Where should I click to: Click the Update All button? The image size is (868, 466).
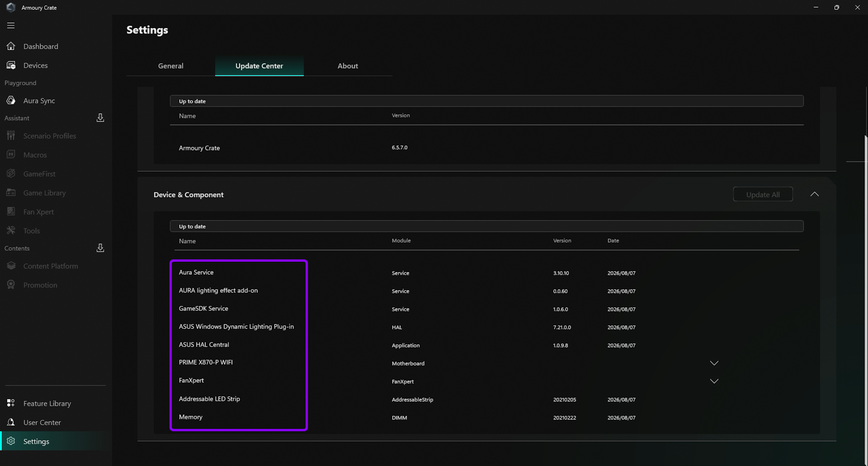click(x=763, y=194)
